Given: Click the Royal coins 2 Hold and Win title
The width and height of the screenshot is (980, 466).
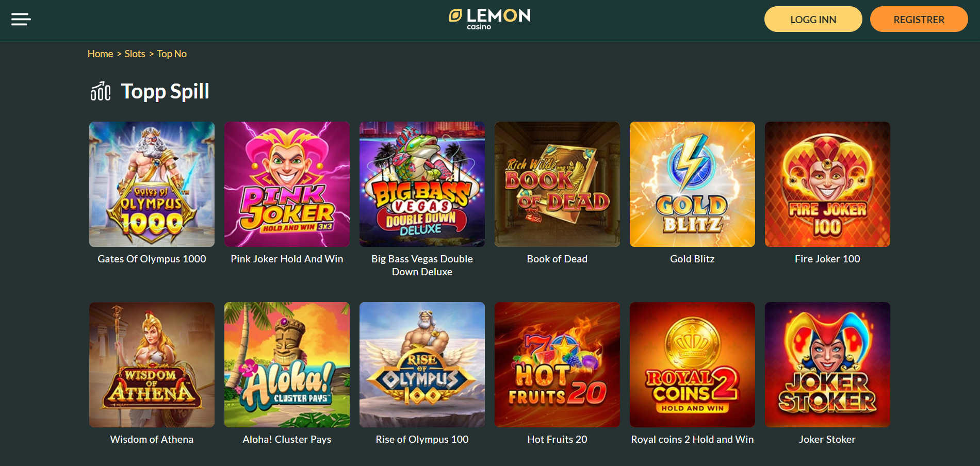Looking at the screenshot, I should [x=692, y=439].
